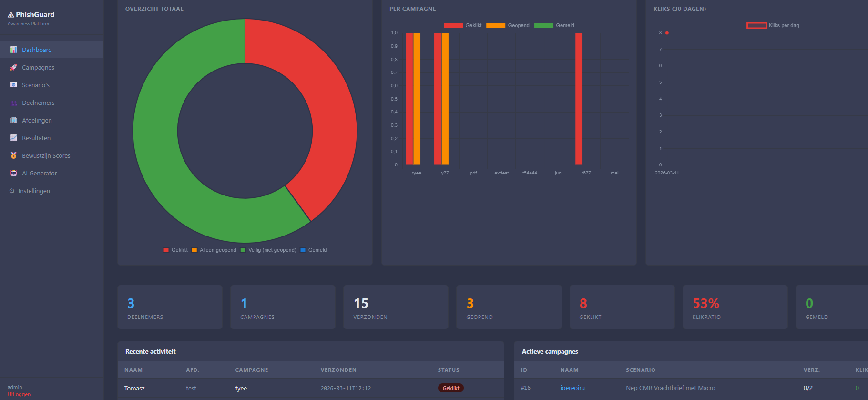Click the 15 Verzonden stat card

(396, 307)
